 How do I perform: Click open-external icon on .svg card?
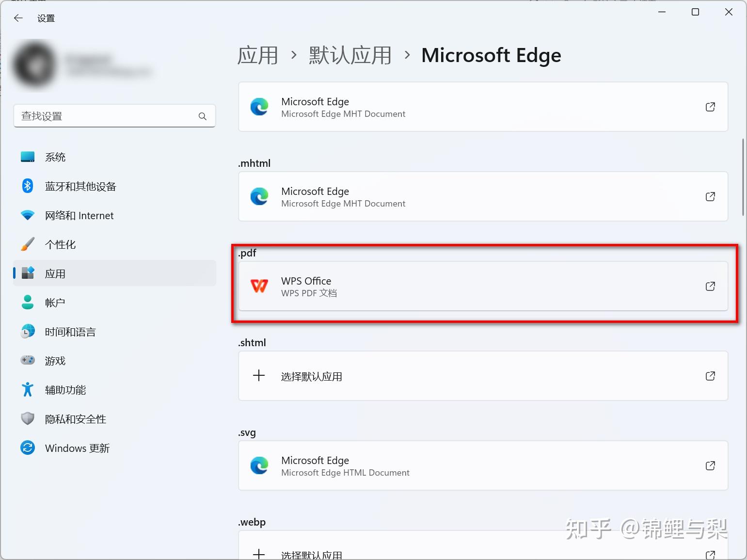(x=710, y=465)
